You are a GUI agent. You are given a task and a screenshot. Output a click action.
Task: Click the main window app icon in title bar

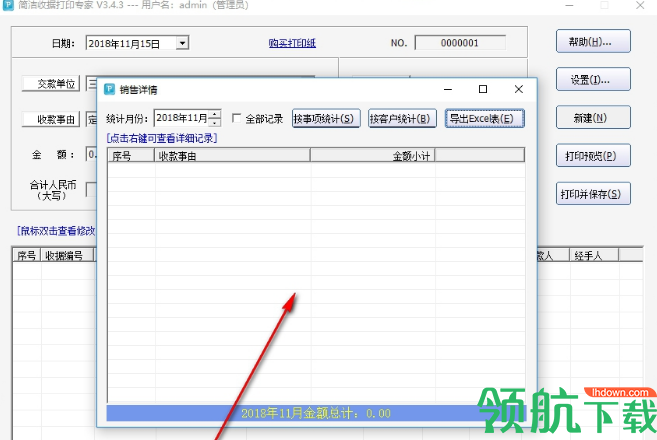[x=8, y=5]
